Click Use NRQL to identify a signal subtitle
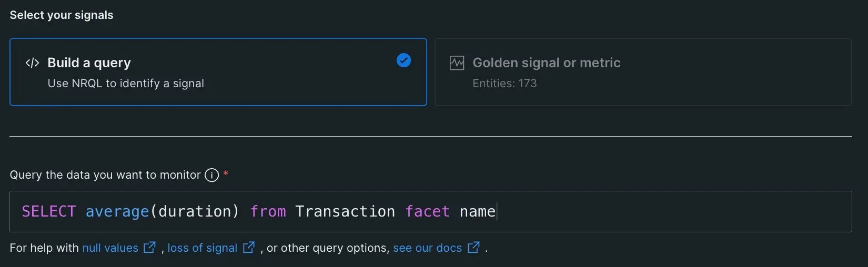Image resolution: width=868 pixels, height=267 pixels. point(126,84)
